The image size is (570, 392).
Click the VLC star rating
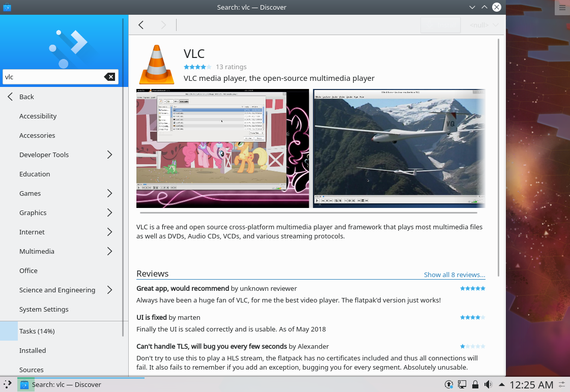(197, 67)
